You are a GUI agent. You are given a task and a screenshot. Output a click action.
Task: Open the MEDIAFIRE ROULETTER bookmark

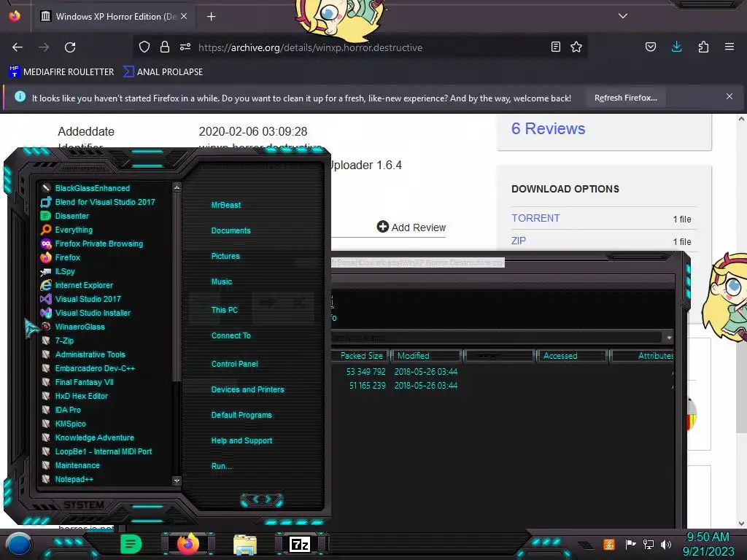point(61,72)
